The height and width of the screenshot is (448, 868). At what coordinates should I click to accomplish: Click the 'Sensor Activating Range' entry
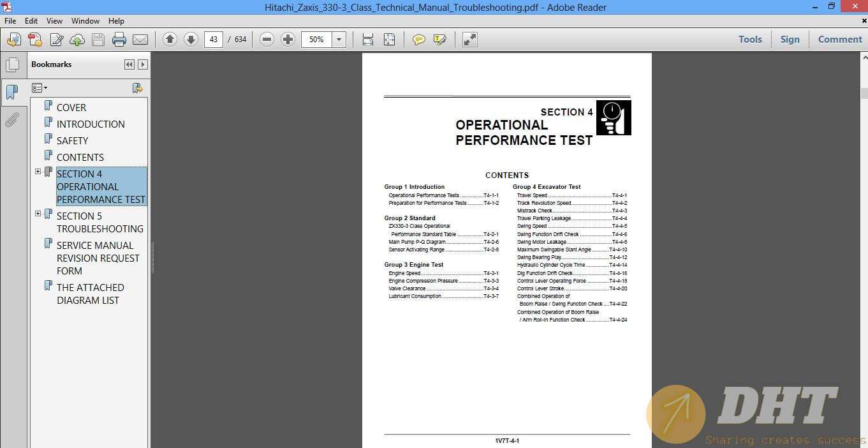coord(444,250)
